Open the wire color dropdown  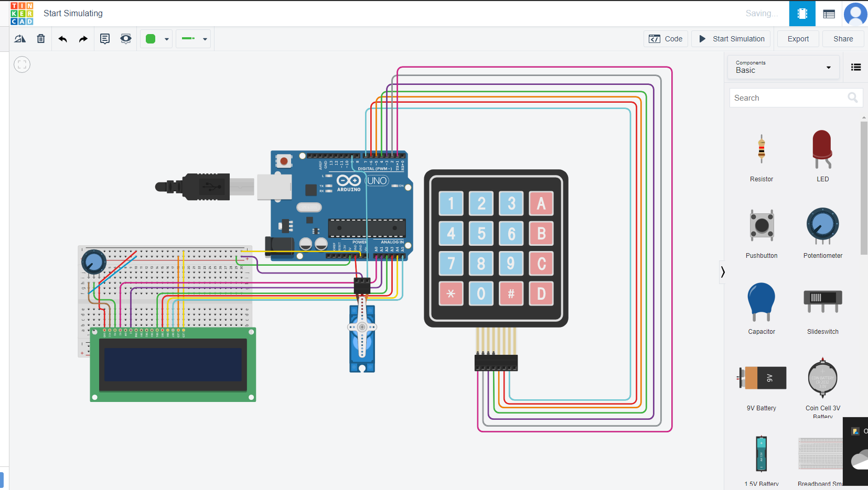pyautogui.click(x=156, y=39)
